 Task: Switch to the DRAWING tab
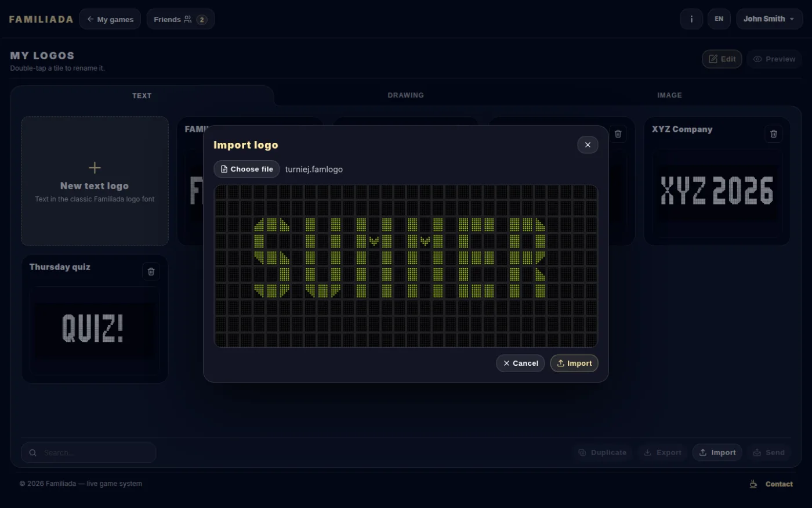click(405, 95)
